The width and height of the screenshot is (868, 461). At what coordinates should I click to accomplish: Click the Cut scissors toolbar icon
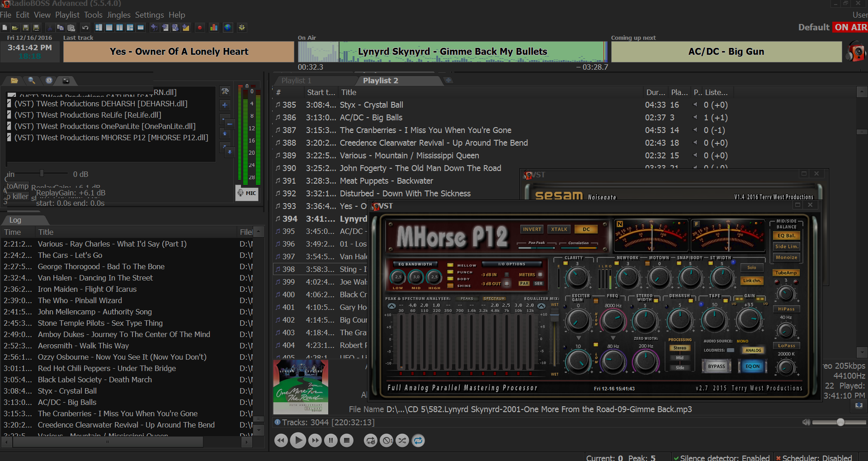pos(50,28)
